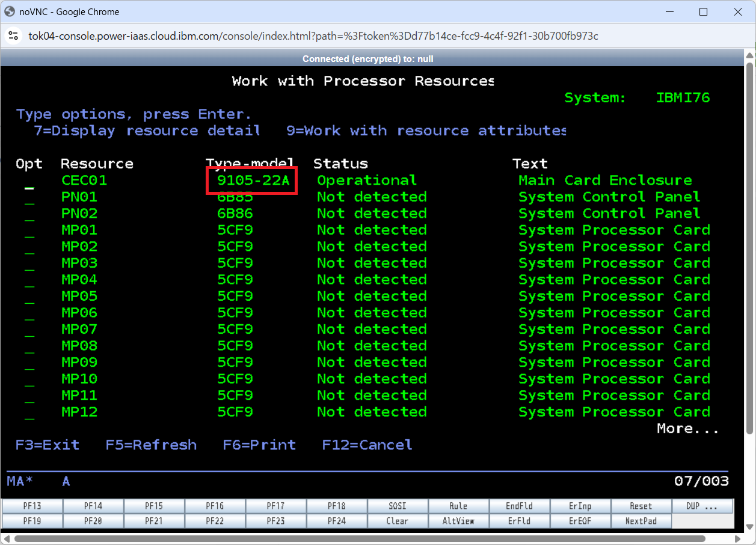
Task: Click System Control Panel text for PN02
Action: click(609, 214)
